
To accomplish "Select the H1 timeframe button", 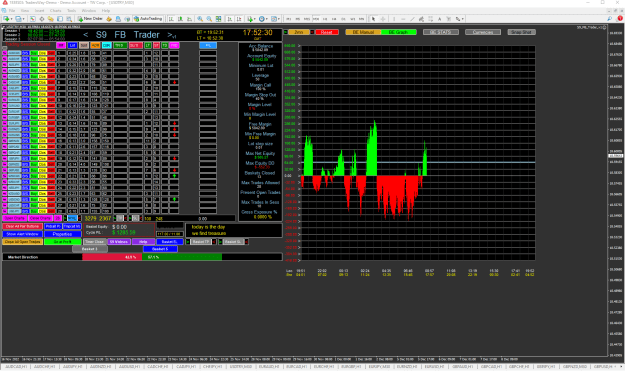I will 325,19.
